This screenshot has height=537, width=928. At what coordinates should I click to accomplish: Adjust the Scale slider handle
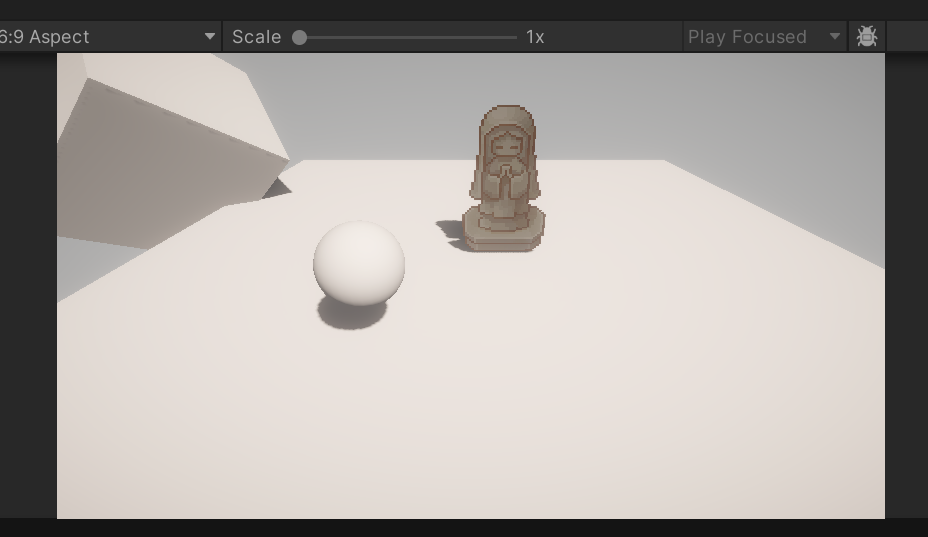coord(299,37)
